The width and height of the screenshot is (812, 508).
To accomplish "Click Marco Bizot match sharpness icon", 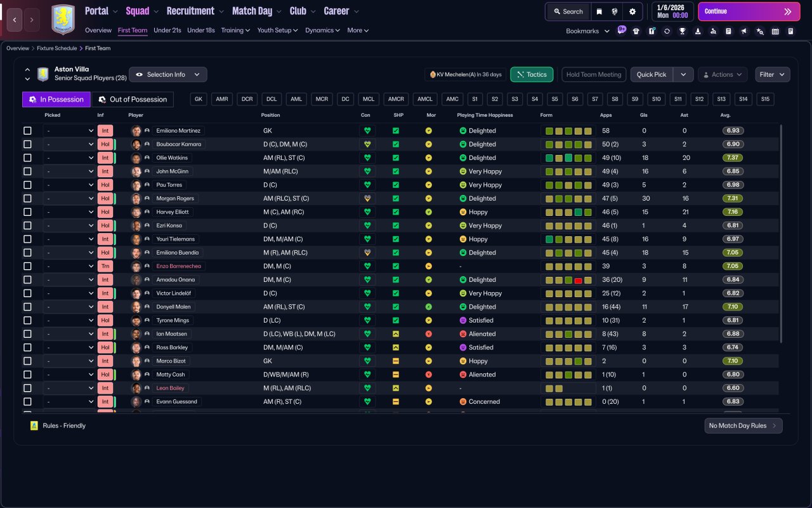I will [396, 361].
